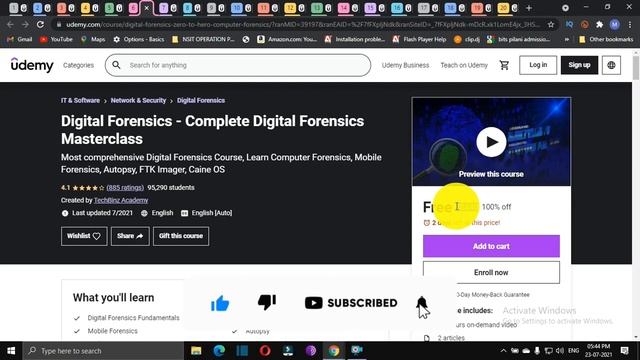Open the 885 ratings link
This screenshot has width=640, height=360.
pyautogui.click(x=125, y=188)
